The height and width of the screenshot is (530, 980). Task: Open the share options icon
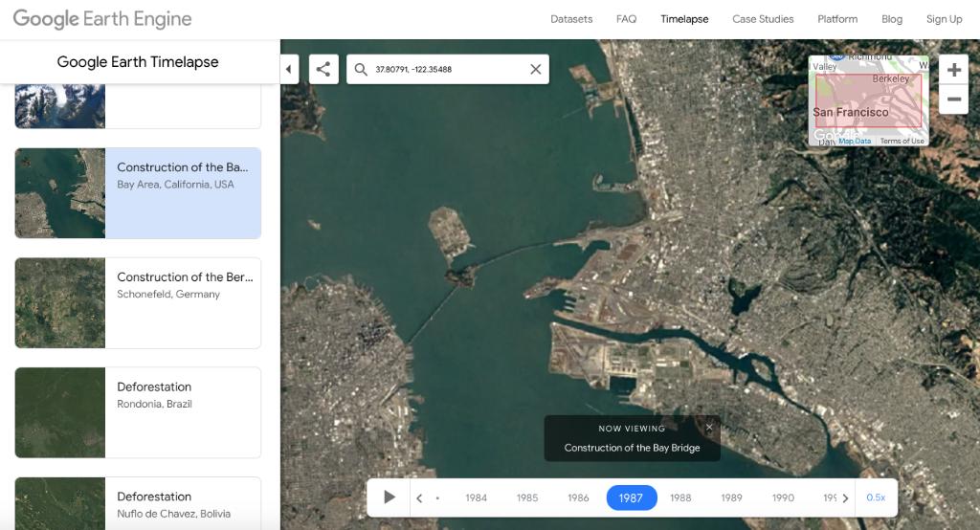tap(323, 70)
